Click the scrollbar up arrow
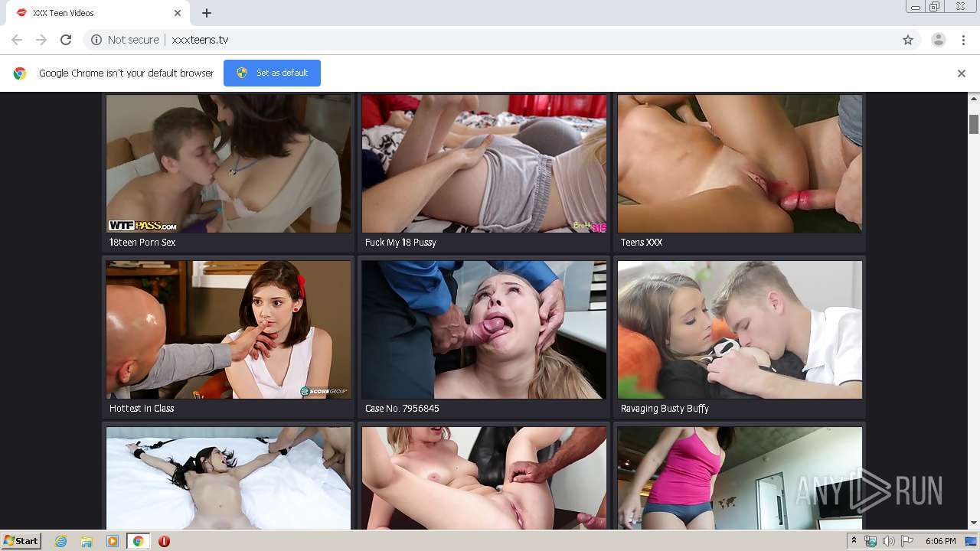 974,99
